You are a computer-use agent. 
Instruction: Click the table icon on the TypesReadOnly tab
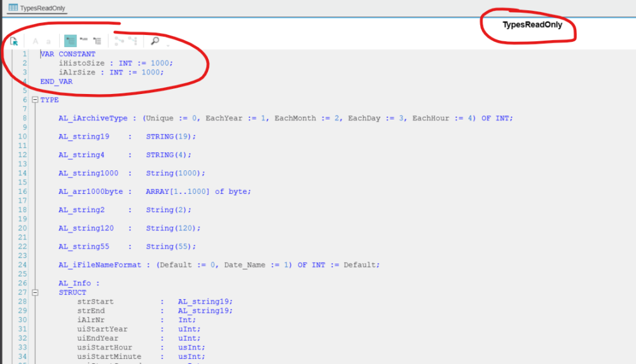tap(13, 8)
